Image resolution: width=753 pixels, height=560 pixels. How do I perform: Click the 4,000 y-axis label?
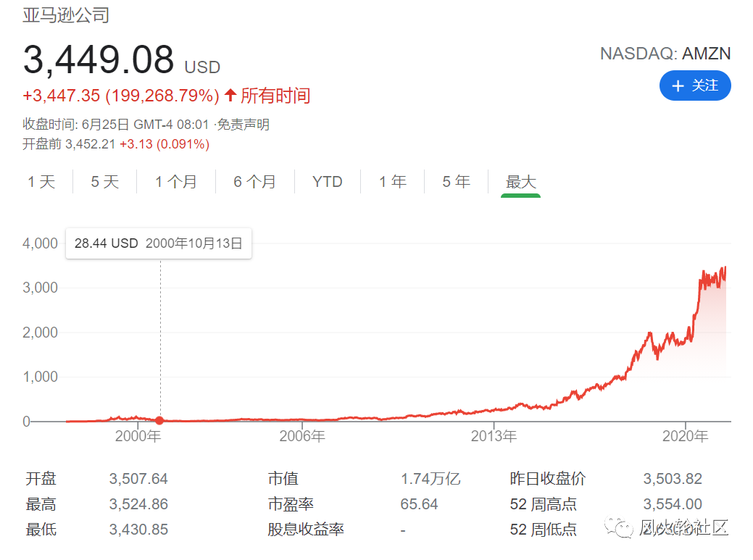click(x=41, y=243)
